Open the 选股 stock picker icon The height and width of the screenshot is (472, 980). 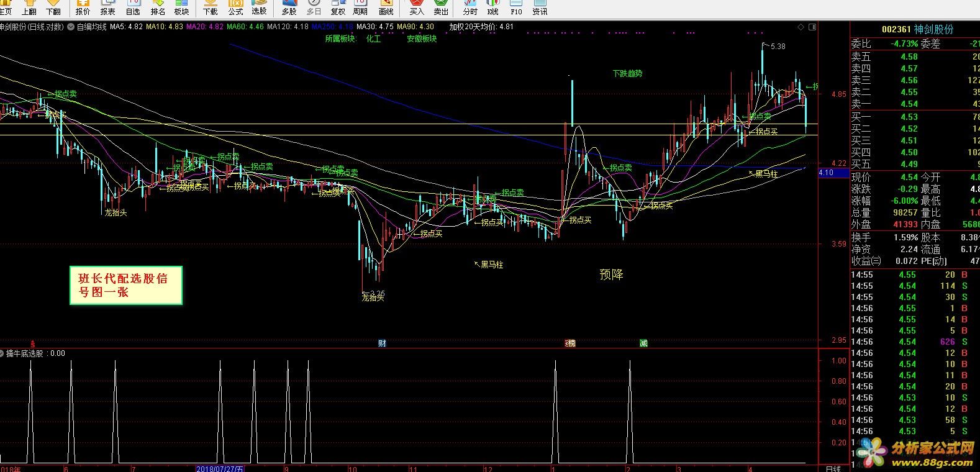[x=259, y=7]
